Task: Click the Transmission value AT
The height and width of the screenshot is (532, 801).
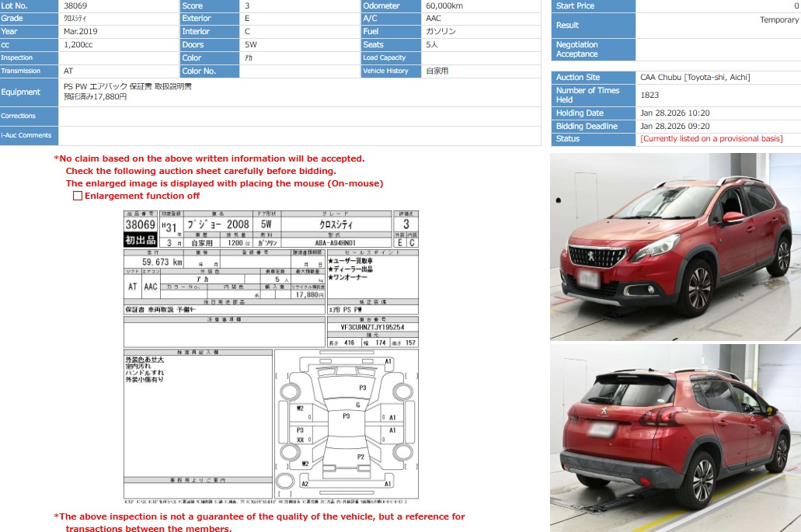Action: point(68,71)
